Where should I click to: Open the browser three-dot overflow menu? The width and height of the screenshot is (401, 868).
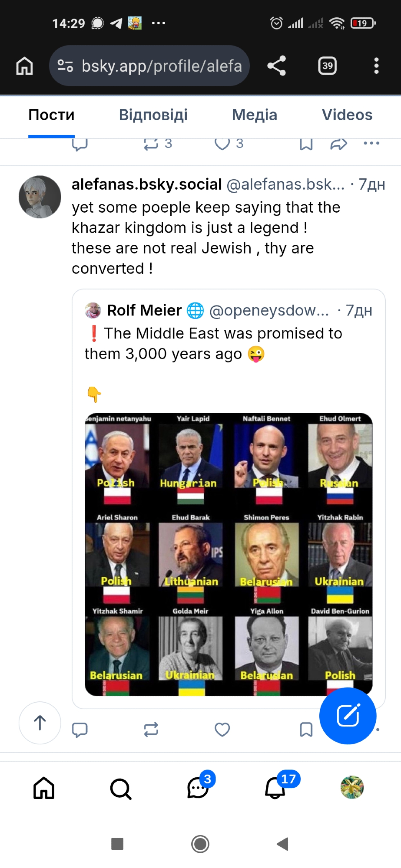coord(376,66)
